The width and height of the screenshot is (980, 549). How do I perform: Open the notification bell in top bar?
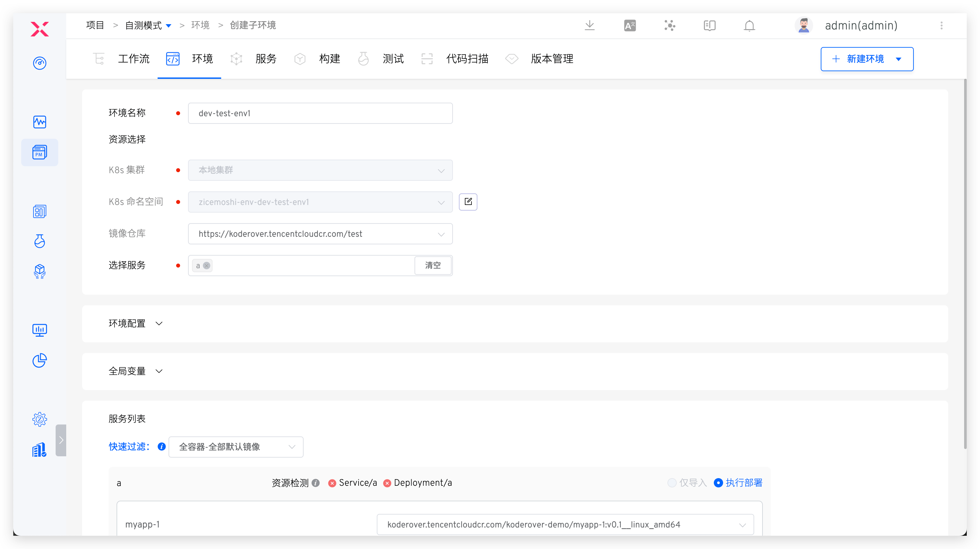749,25
